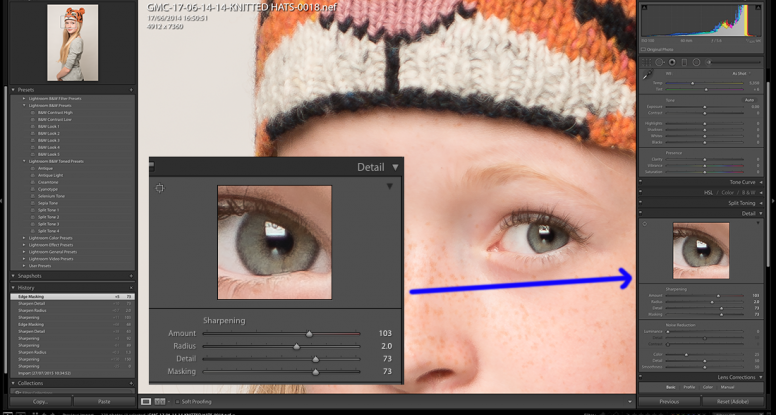Image resolution: width=776 pixels, height=415 pixels.
Task: Open the Lens Corrections Manual tab
Action: (727, 387)
